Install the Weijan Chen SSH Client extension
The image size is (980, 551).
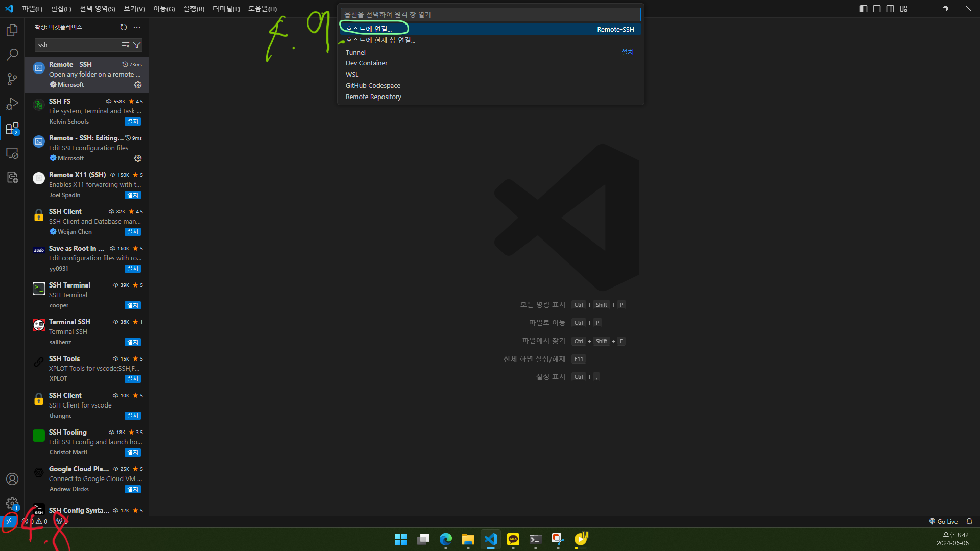pyautogui.click(x=133, y=232)
